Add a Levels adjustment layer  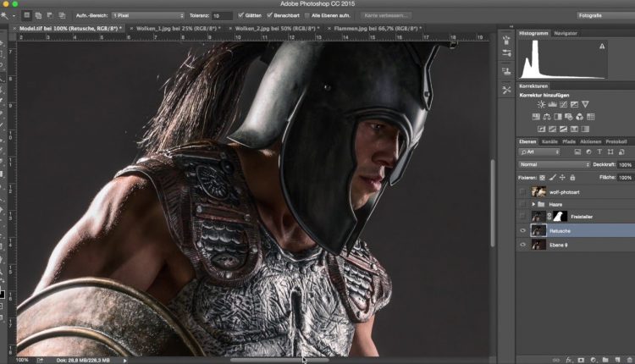[x=552, y=104]
